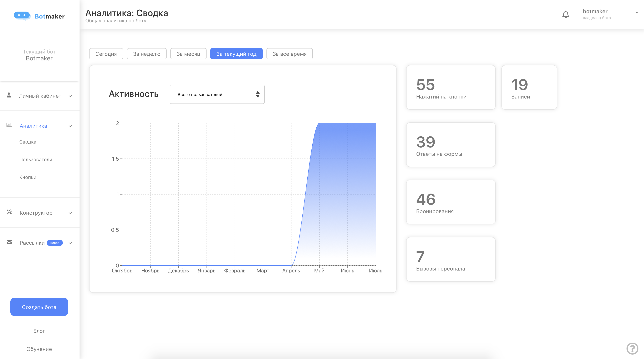Open the Рассылки menu label
The height and width of the screenshot is (359, 644).
click(32, 243)
